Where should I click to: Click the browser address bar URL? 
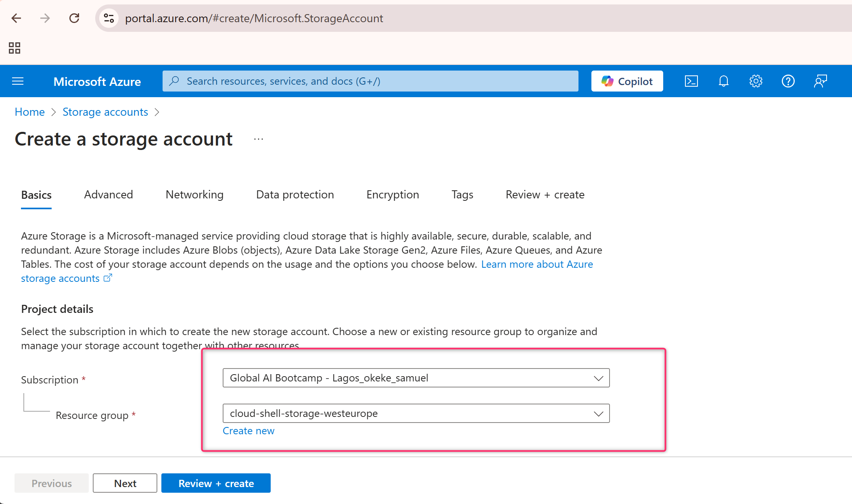[x=254, y=18]
